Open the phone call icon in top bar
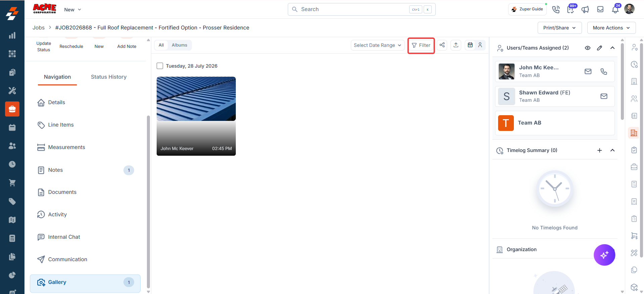644x294 pixels. pos(556,9)
